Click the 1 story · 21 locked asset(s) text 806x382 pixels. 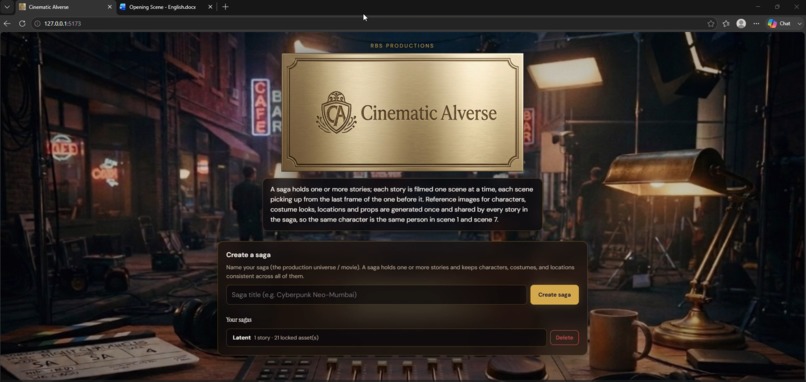click(286, 338)
